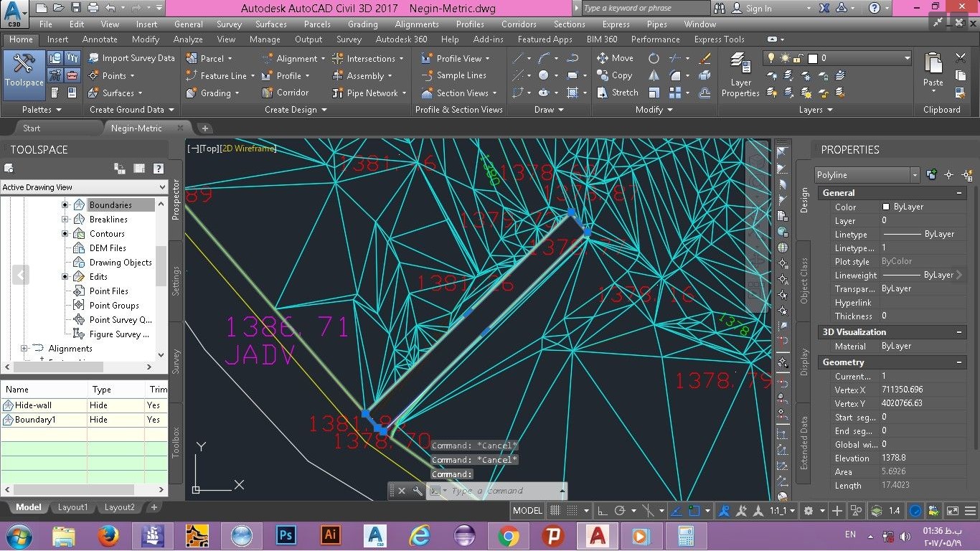Click the Toolspace help question mark button
This screenshot has width=980, height=551.
157,169
